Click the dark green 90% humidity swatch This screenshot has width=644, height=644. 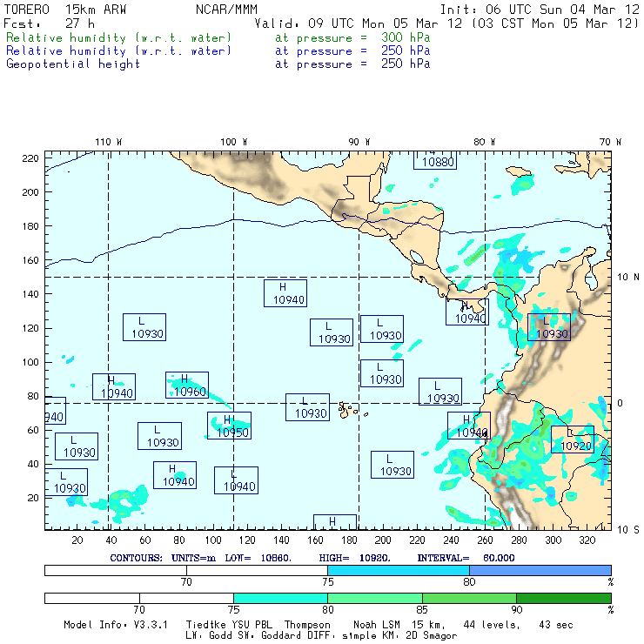563,599
